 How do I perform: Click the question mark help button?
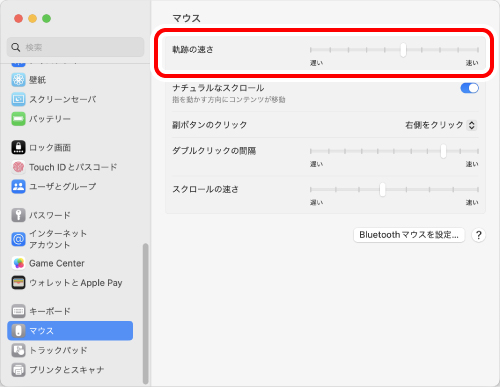479,235
